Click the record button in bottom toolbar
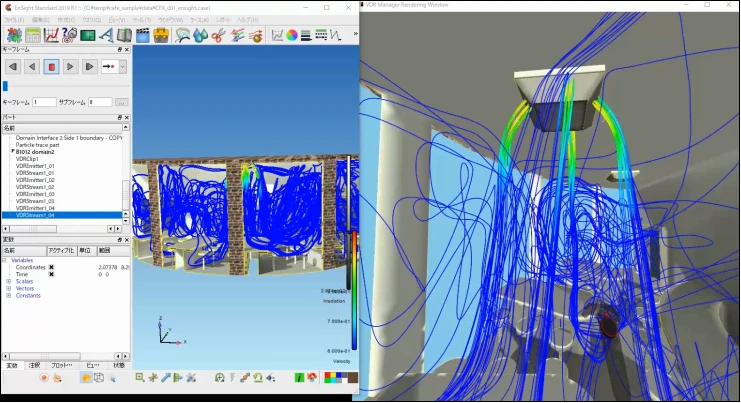741x403 pixels. point(44,377)
